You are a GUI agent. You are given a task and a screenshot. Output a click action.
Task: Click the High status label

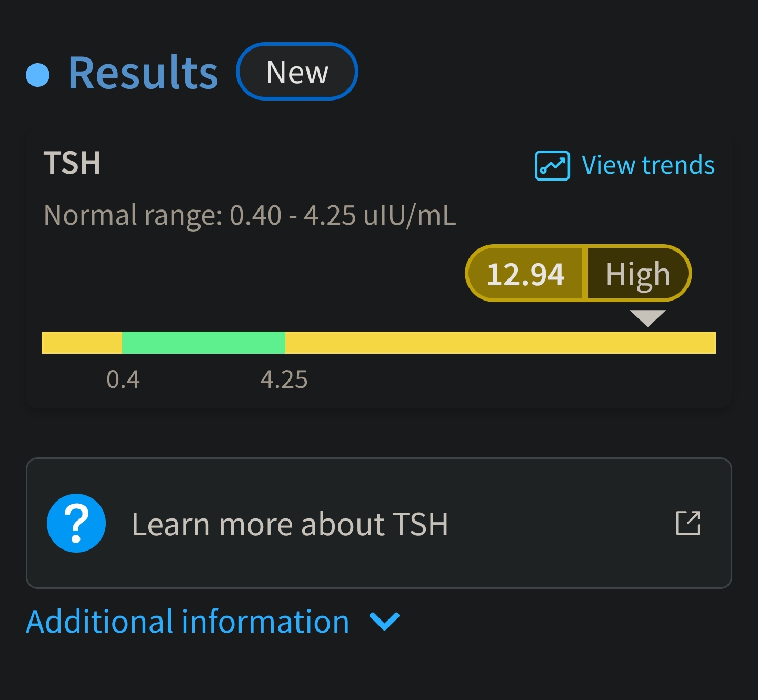coord(637,274)
